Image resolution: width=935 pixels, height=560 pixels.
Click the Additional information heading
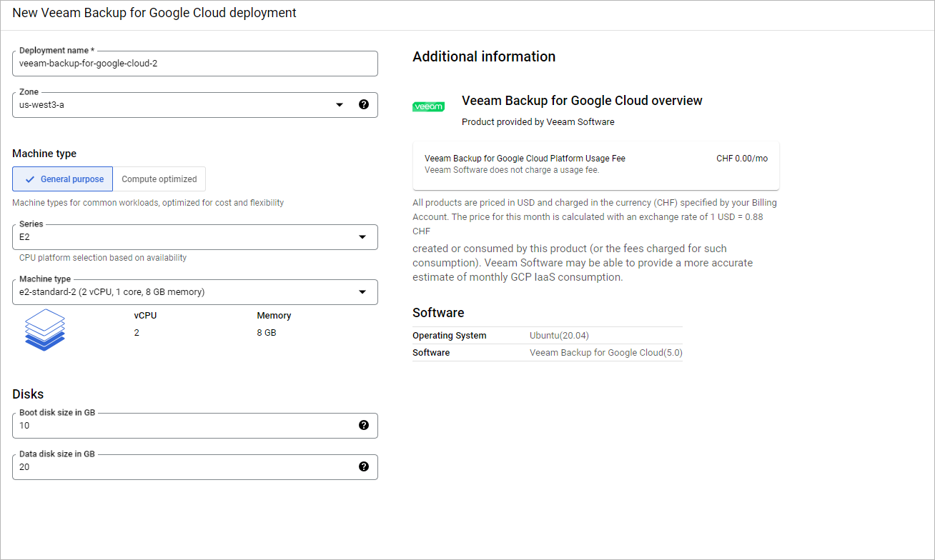484,56
